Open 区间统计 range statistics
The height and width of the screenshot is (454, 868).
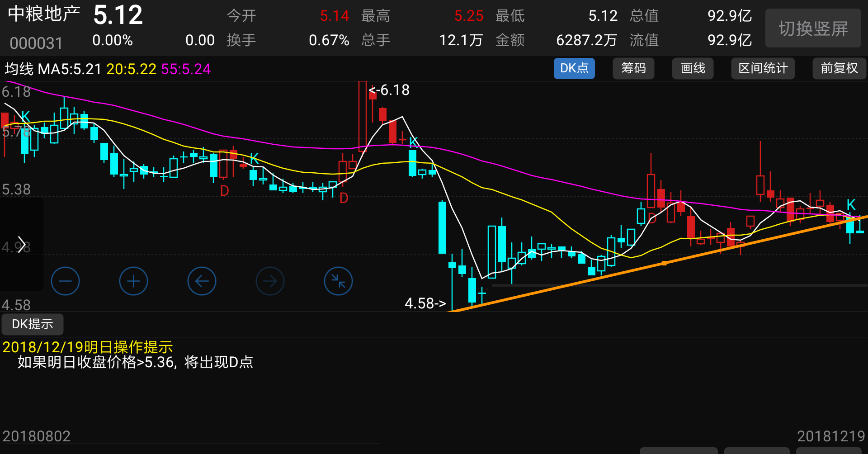[763, 68]
